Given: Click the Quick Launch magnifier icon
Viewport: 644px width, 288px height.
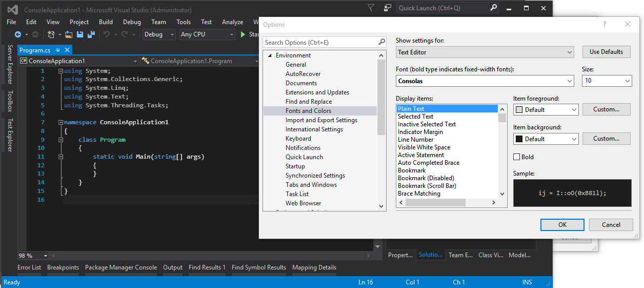Looking at the screenshot, I should pyautogui.click(x=493, y=8).
